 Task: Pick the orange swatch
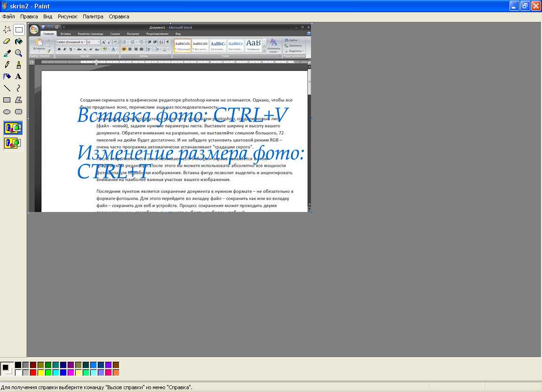pos(116,373)
